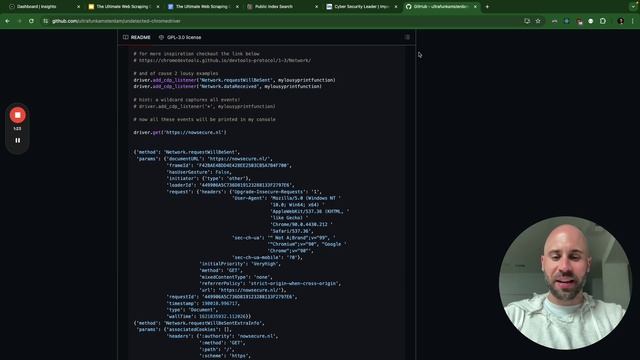The image size is (640, 360).
Task: Close the Public Index Search tab
Action: coord(316,7)
